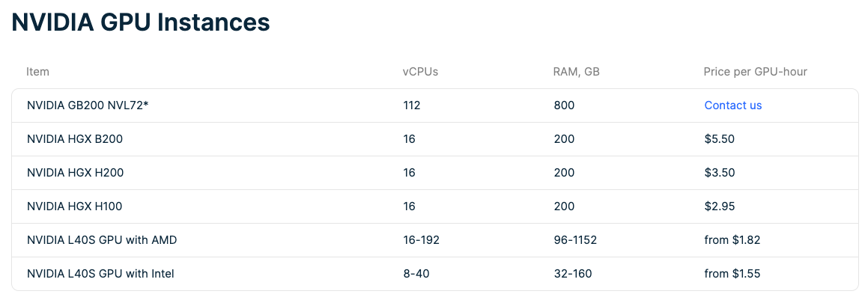Click the RAM, GB column header

pyautogui.click(x=577, y=72)
